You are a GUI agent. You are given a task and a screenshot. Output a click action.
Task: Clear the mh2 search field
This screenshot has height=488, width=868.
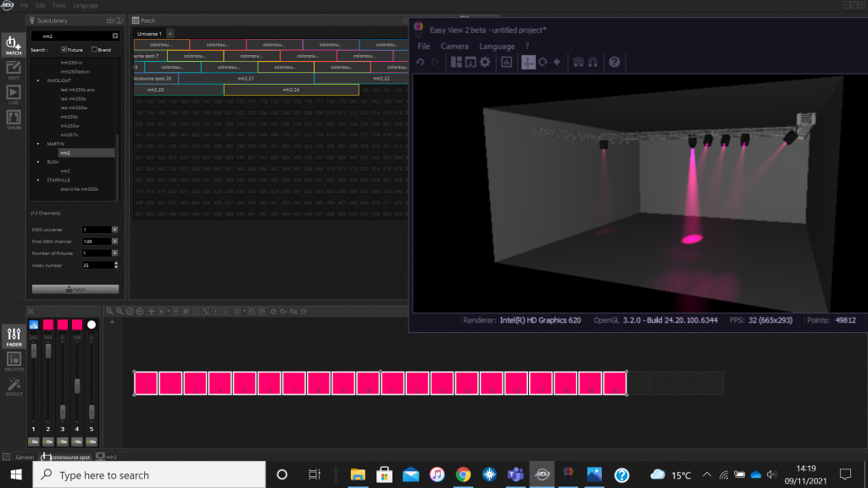point(115,36)
